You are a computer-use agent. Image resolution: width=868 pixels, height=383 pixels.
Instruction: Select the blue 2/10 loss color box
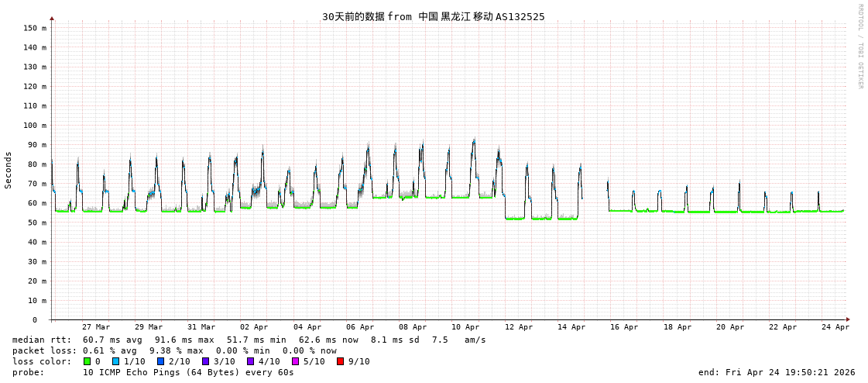point(160,361)
